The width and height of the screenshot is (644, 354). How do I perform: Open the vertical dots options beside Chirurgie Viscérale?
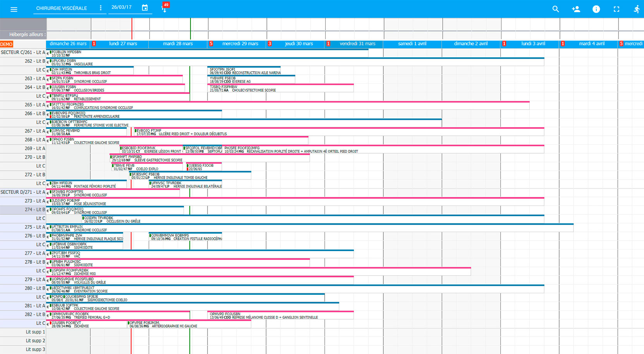point(101,8)
